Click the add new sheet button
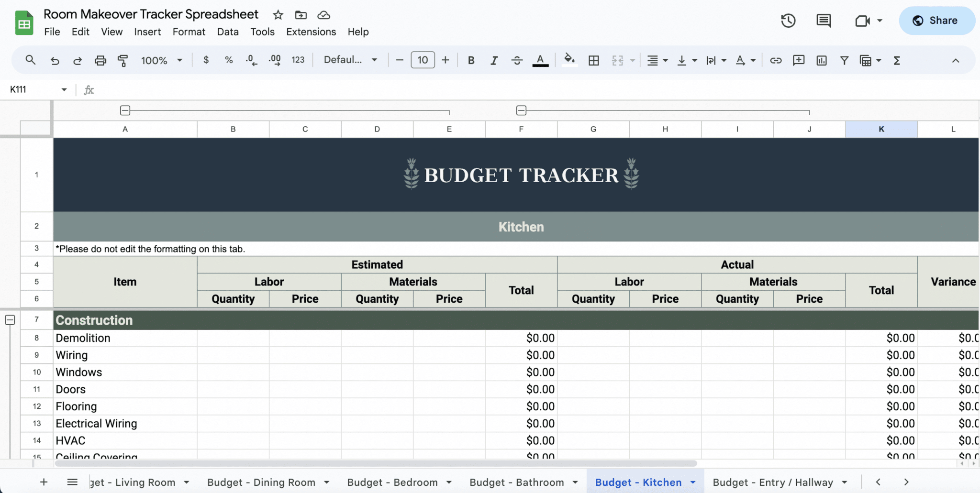980x493 pixels. pyautogui.click(x=44, y=482)
